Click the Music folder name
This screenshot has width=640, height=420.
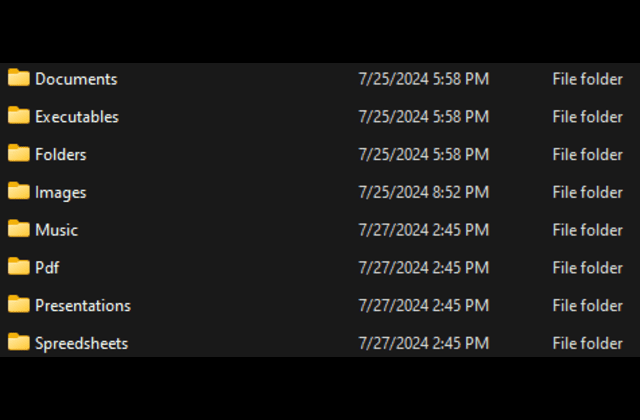click(56, 230)
